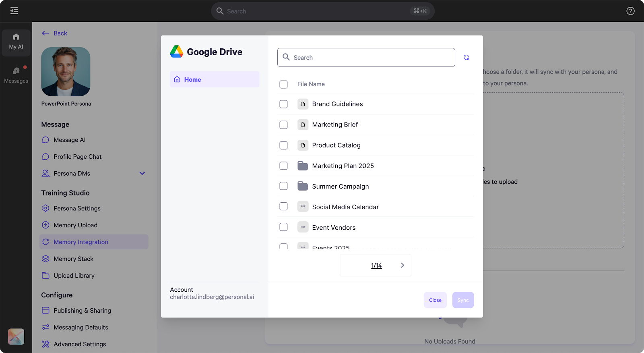Open Messaging Defaults
Viewport: 644px width, 353px height.
tap(81, 327)
